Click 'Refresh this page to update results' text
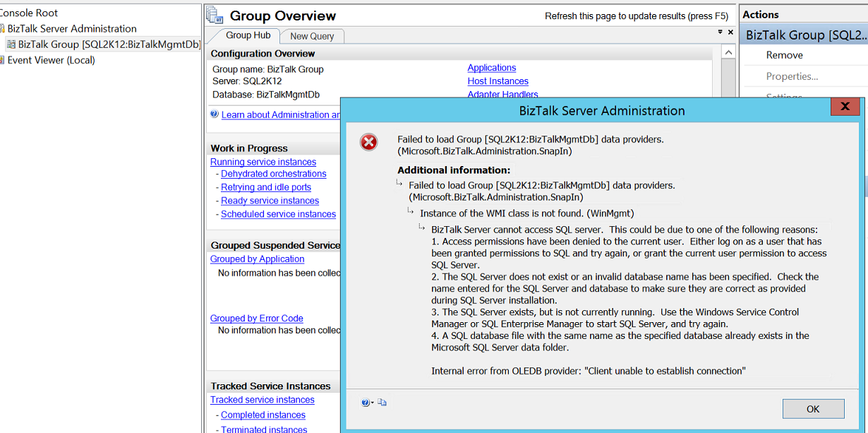 click(638, 16)
